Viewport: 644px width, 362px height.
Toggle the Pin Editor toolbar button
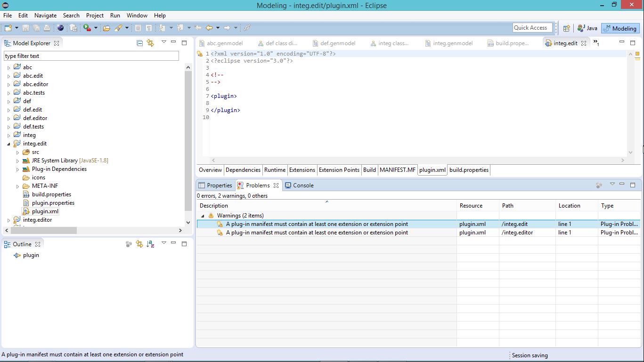tap(247, 28)
